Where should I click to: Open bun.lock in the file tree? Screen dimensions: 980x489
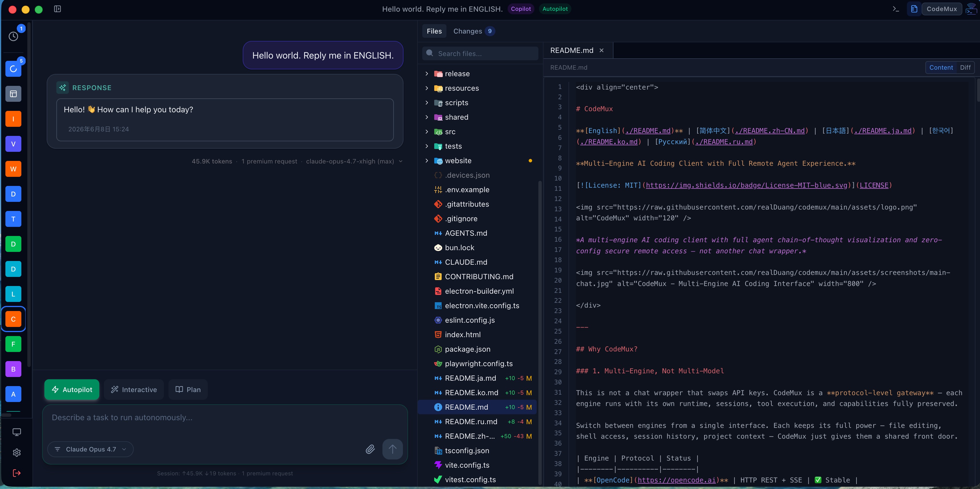point(477,248)
